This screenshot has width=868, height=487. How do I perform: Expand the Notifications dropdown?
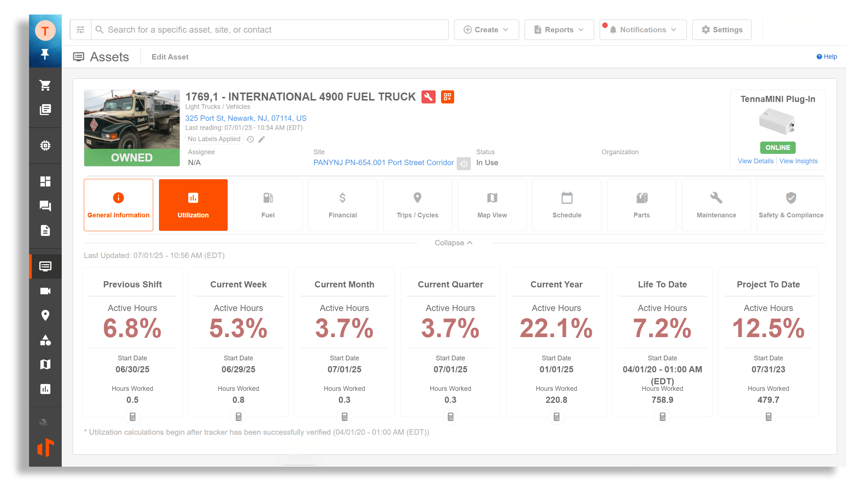643,30
